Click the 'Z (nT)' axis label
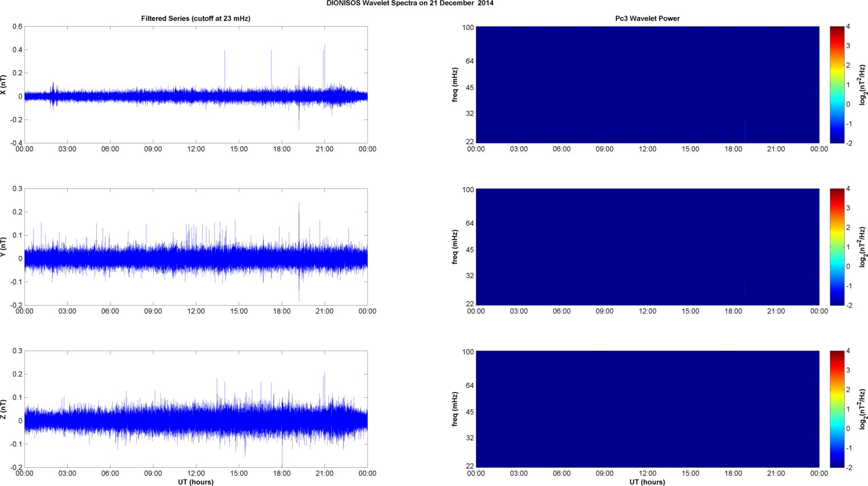 3,409
